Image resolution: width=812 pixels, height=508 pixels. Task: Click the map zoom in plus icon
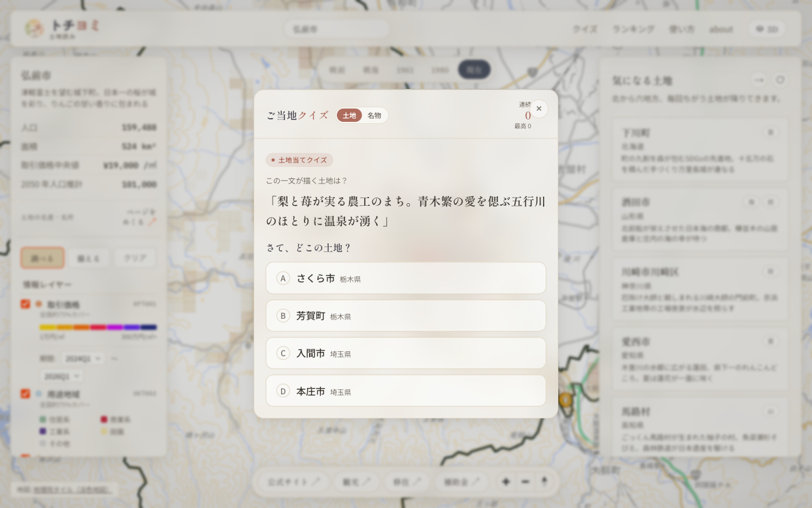506,482
